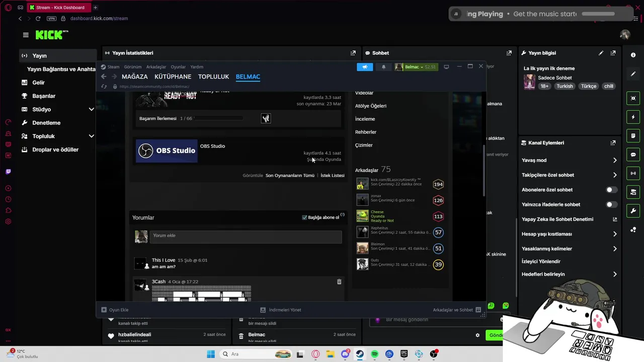Click the Kick logo
This screenshot has height=362, width=644.
click(x=51, y=35)
